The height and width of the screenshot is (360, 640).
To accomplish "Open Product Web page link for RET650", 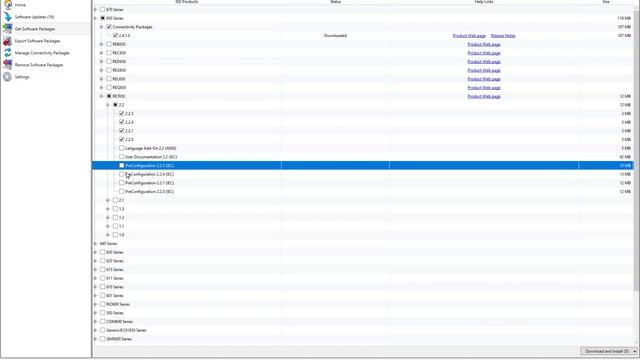I will coord(484,96).
